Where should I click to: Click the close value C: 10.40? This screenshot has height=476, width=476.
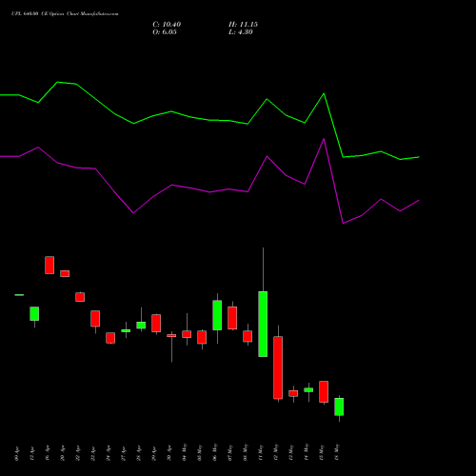(x=167, y=25)
